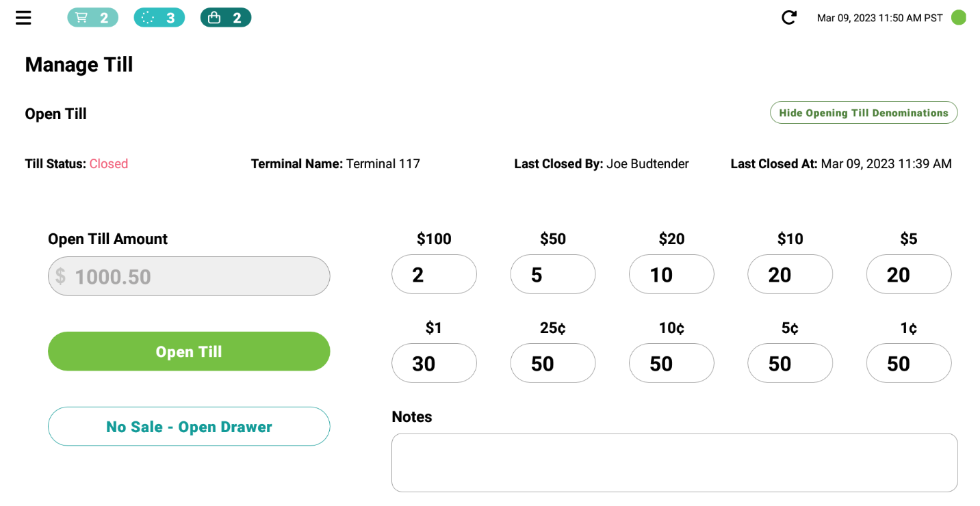Edit the $20 denomination count
Image resolution: width=980 pixels, height=506 pixels.
pyautogui.click(x=671, y=274)
